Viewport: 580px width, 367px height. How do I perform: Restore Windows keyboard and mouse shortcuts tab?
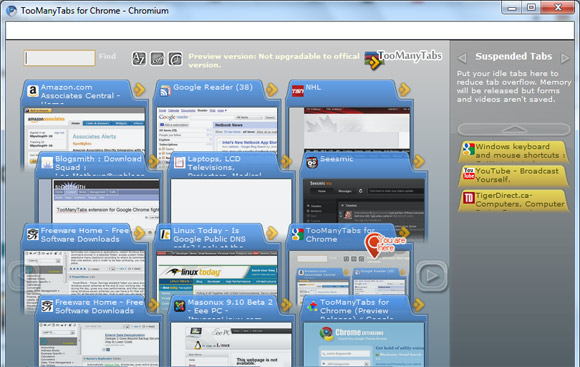[x=514, y=151]
